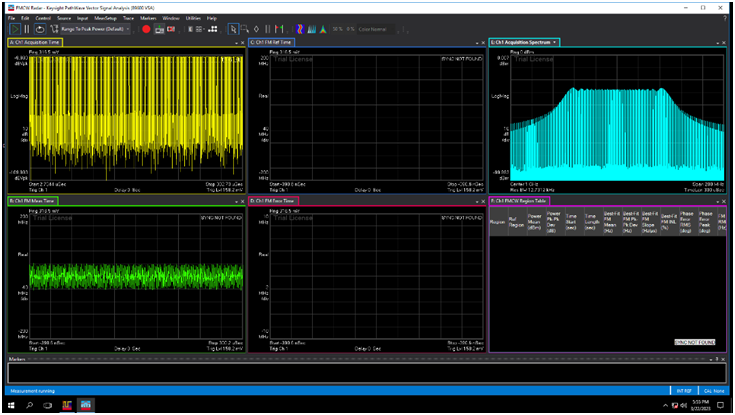Open the Markers menu
735x415 pixels.
tap(148, 18)
